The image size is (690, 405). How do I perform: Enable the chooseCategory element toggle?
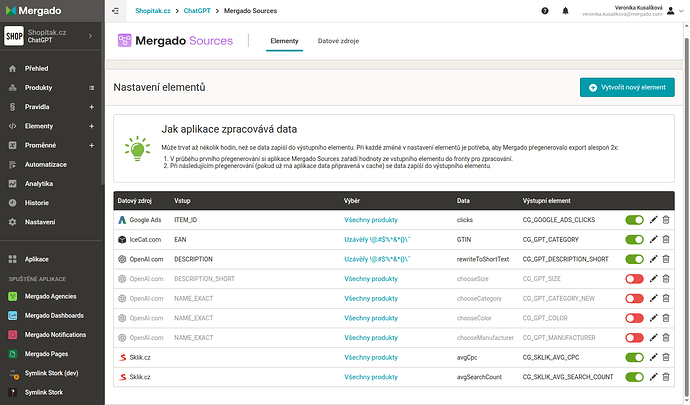coord(635,298)
